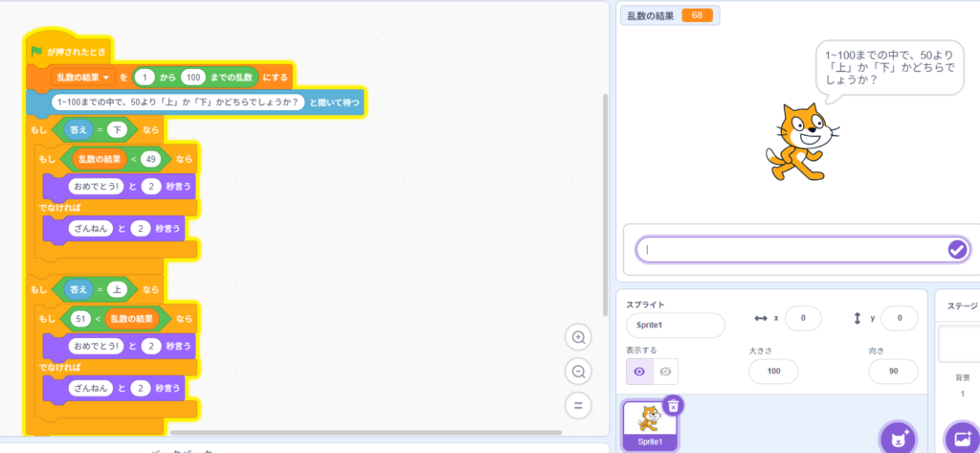Click the answer text field on stage
The height and width of the screenshot is (453, 980).
tap(790, 249)
